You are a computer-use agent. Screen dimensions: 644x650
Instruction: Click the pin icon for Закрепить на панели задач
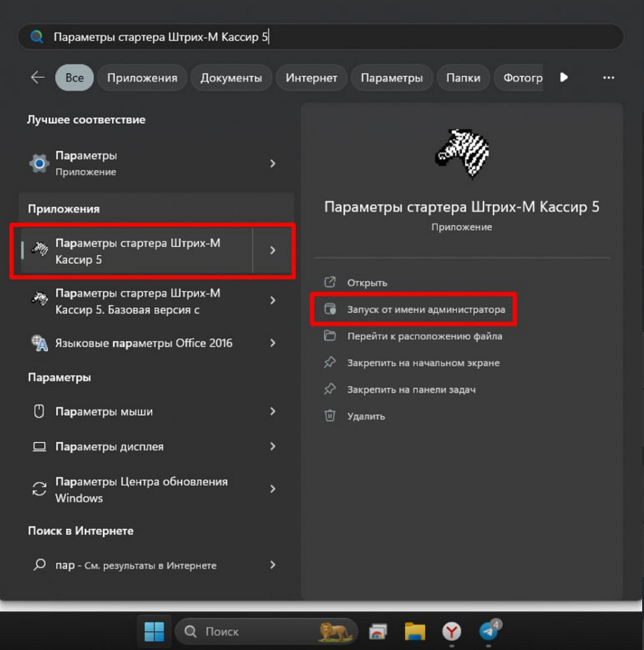[330, 389]
